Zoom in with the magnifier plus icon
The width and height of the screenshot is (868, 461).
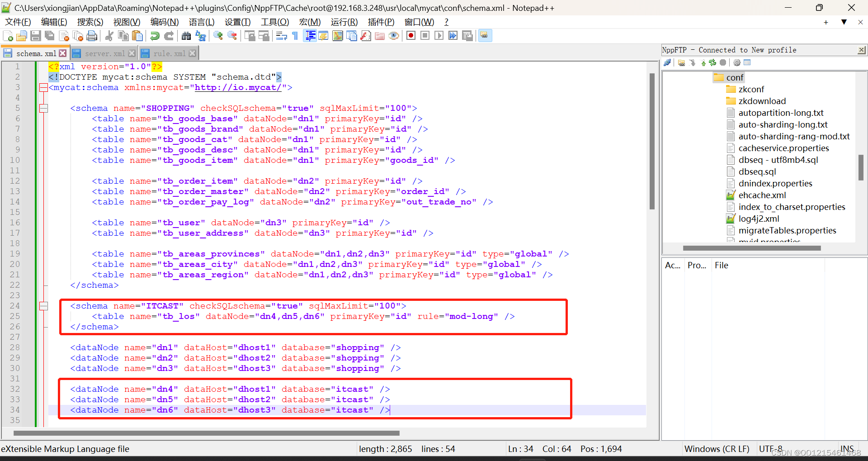pyautogui.click(x=218, y=36)
